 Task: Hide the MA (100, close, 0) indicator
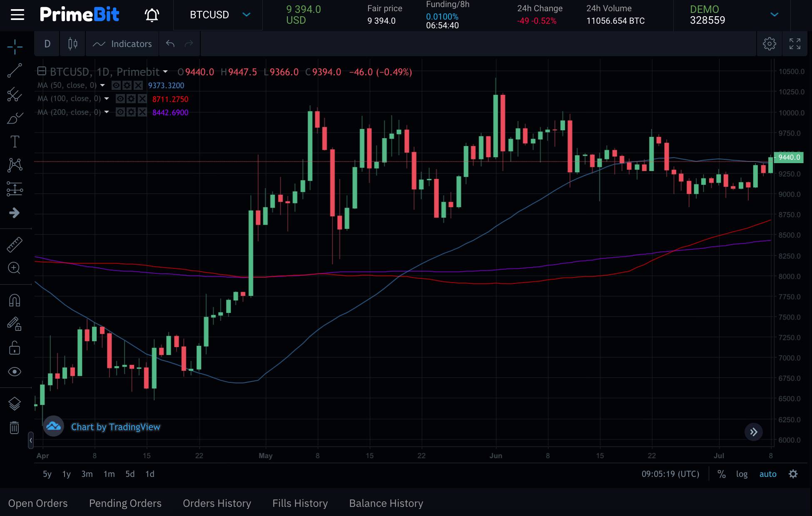[x=120, y=99]
